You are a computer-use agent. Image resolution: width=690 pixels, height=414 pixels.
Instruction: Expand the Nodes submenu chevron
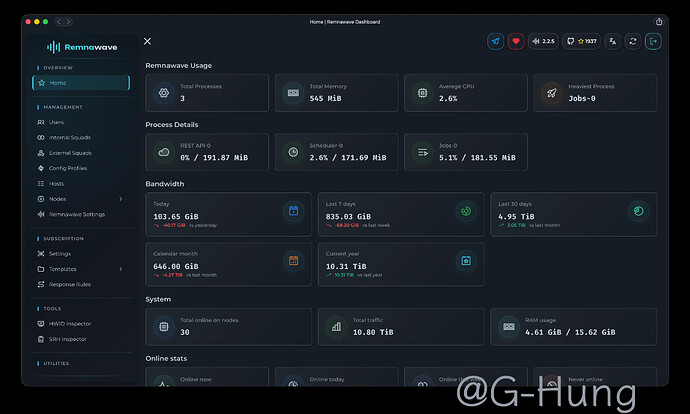pyautogui.click(x=121, y=199)
